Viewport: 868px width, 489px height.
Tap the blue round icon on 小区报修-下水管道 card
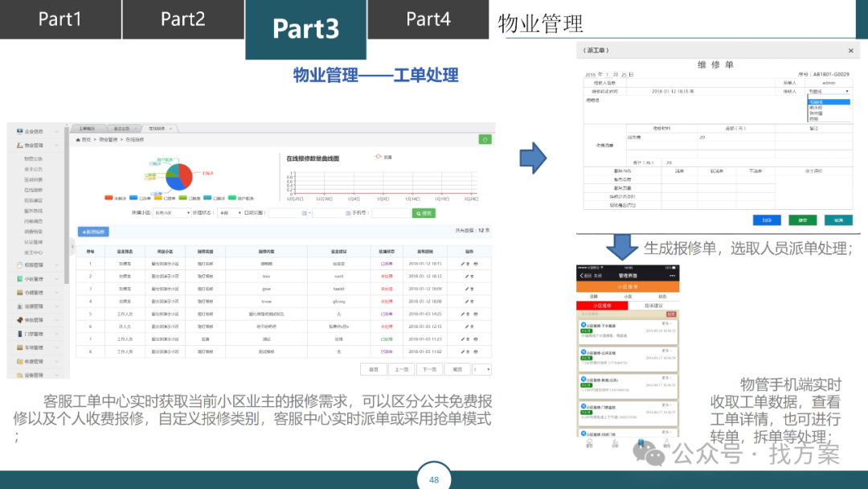[583, 325]
